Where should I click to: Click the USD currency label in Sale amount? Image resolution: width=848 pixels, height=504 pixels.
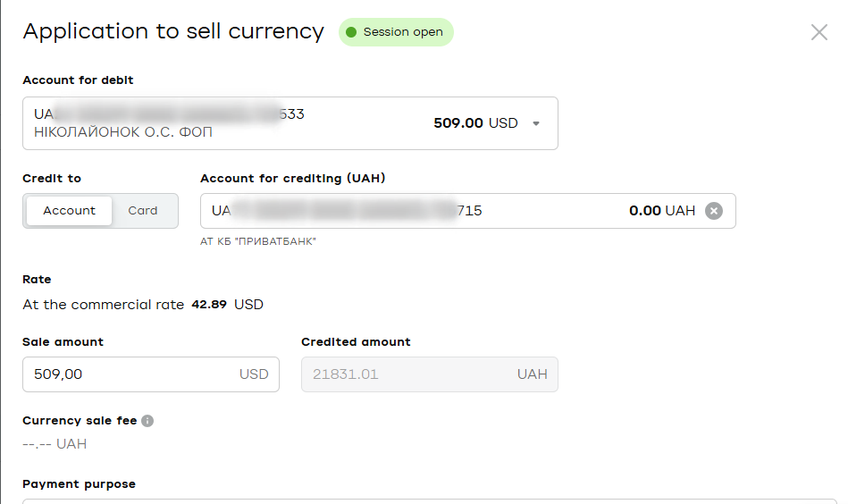pyautogui.click(x=254, y=374)
